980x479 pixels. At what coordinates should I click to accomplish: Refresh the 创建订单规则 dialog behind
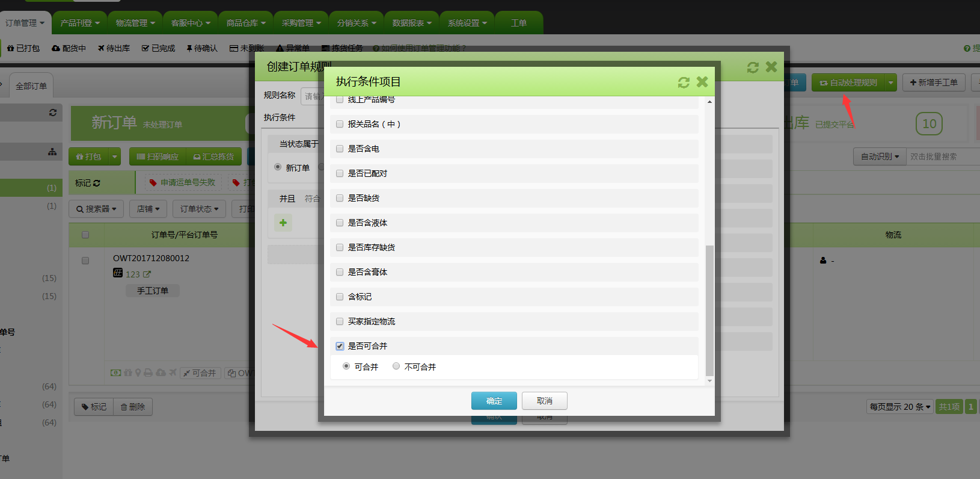(753, 67)
